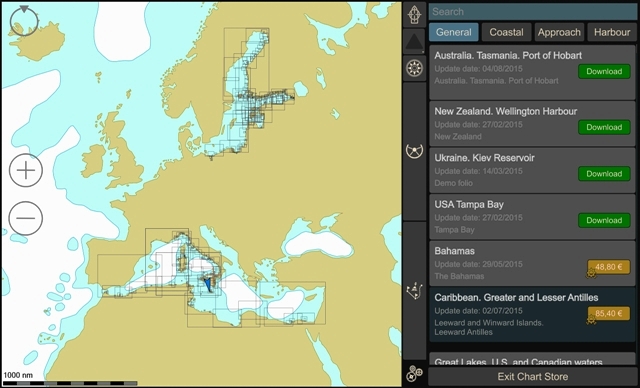The width and height of the screenshot is (640, 388).
Task: Click Exit Chart Store button
Action: pos(533,377)
